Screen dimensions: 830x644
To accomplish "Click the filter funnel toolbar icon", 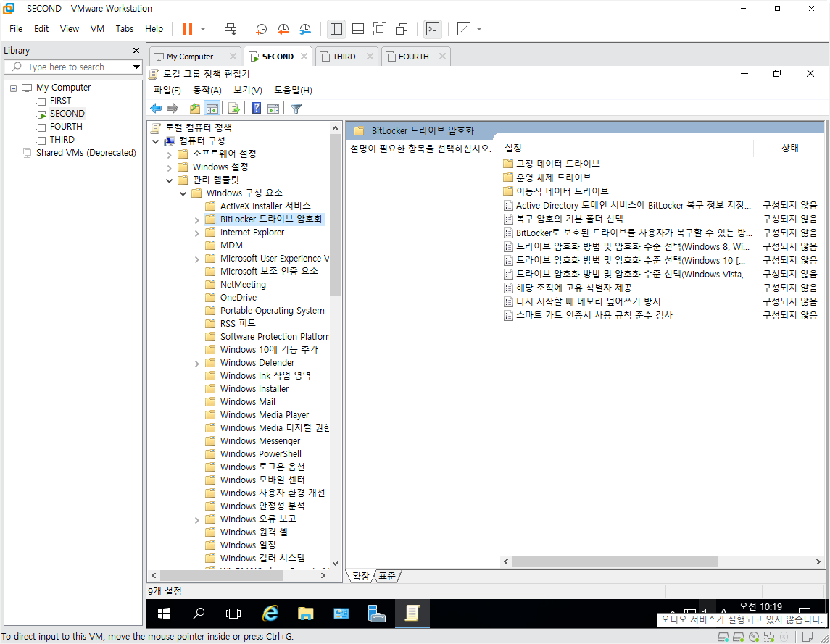I will point(296,109).
